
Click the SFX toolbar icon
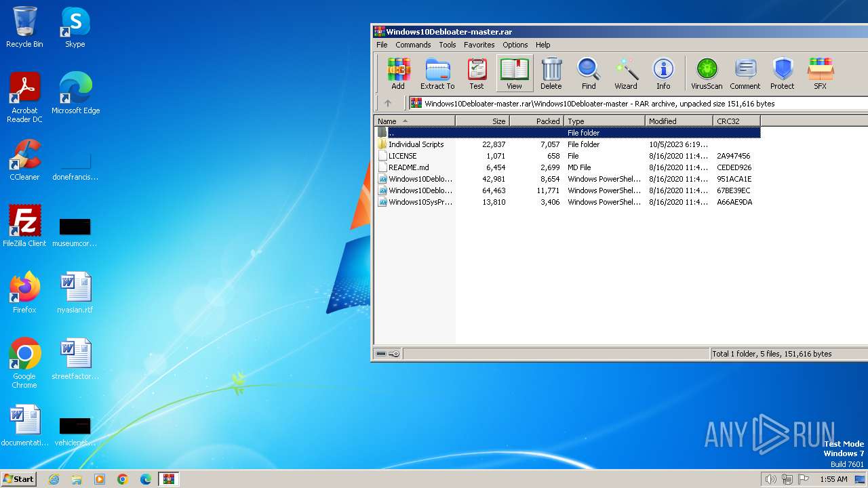[x=820, y=73]
